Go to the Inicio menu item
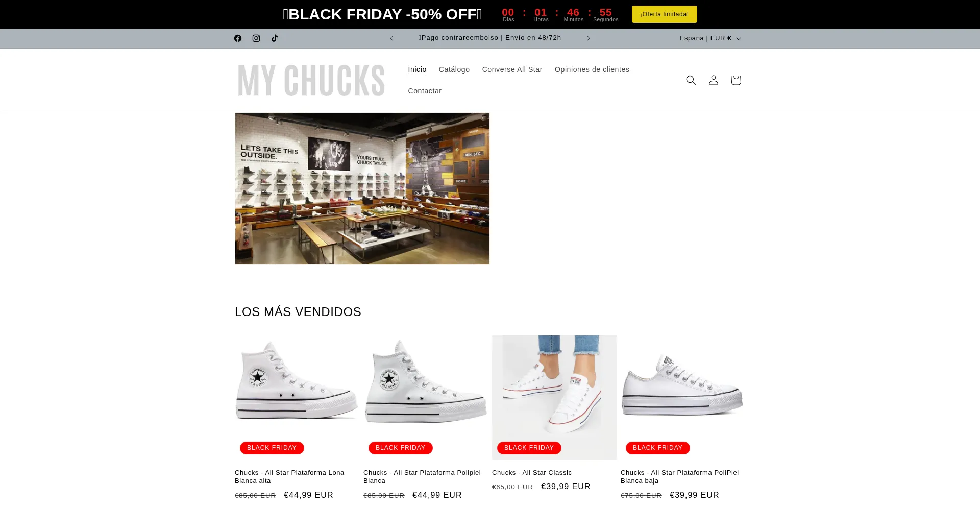This screenshot has height=507, width=980. tap(417, 69)
